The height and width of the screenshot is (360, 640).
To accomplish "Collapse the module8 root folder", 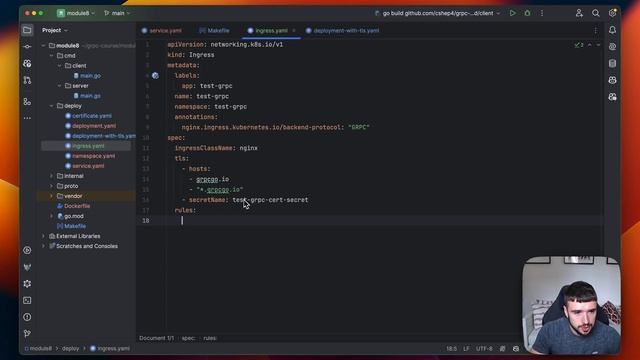I will click(x=44, y=46).
